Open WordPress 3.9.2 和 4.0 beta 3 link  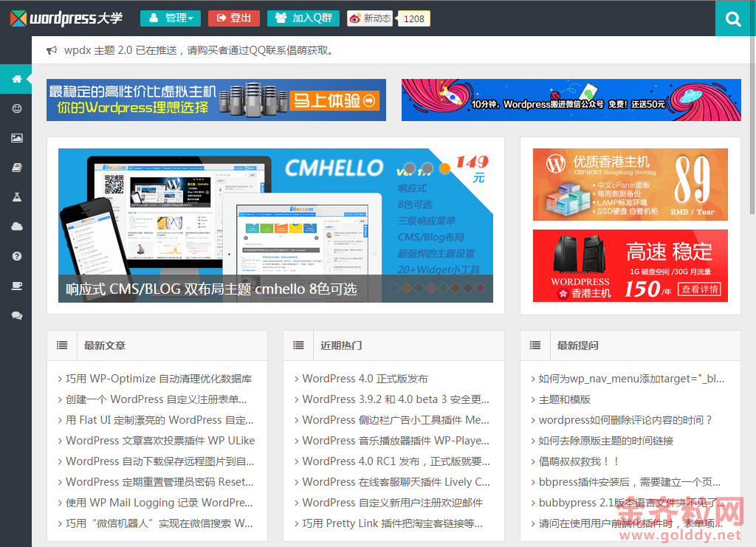(x=396, y=399)
